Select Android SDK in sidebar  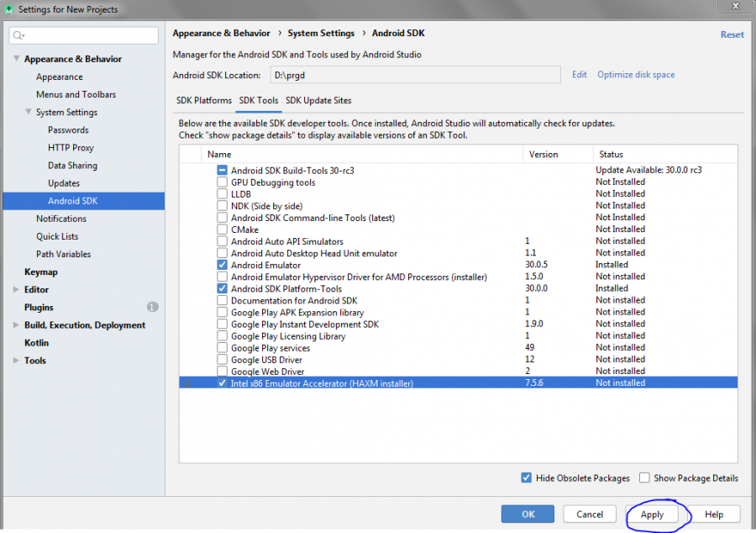pyautogui.click(x=83, y=201)
